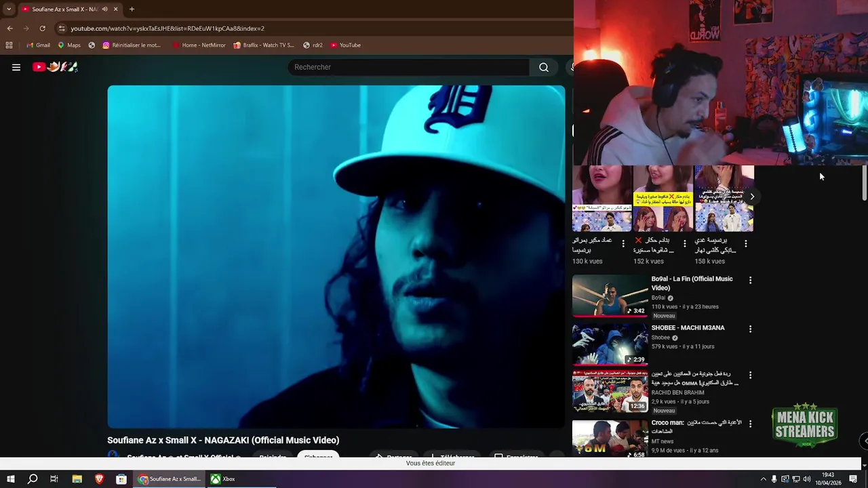Open the Shobee channel name link
The width and height of the screenshot is (868, 488).
pos(660,338)
